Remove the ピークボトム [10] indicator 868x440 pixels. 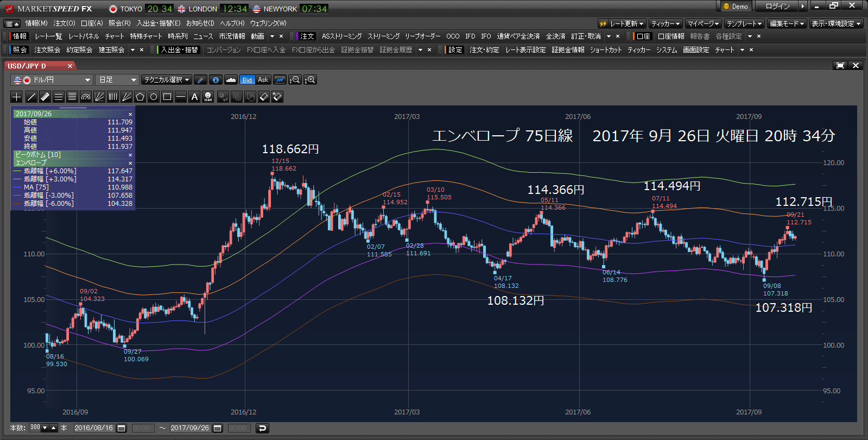pos(130,155)
